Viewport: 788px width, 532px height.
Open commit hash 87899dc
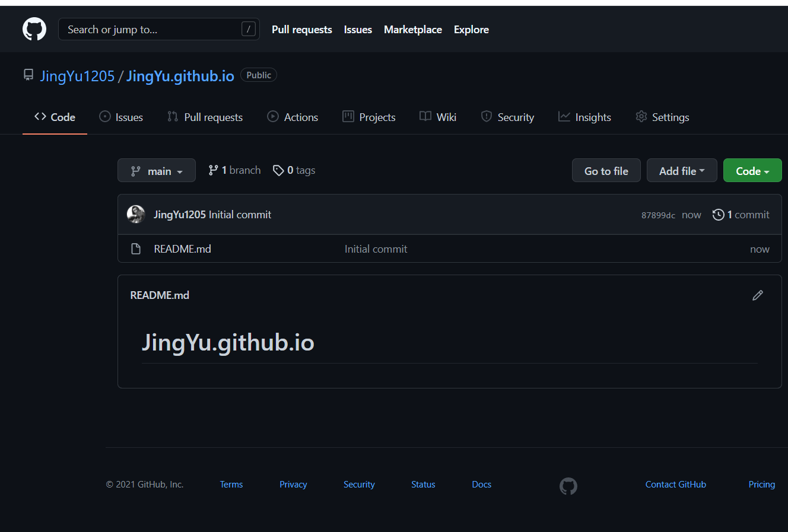(x=658, y=215)
